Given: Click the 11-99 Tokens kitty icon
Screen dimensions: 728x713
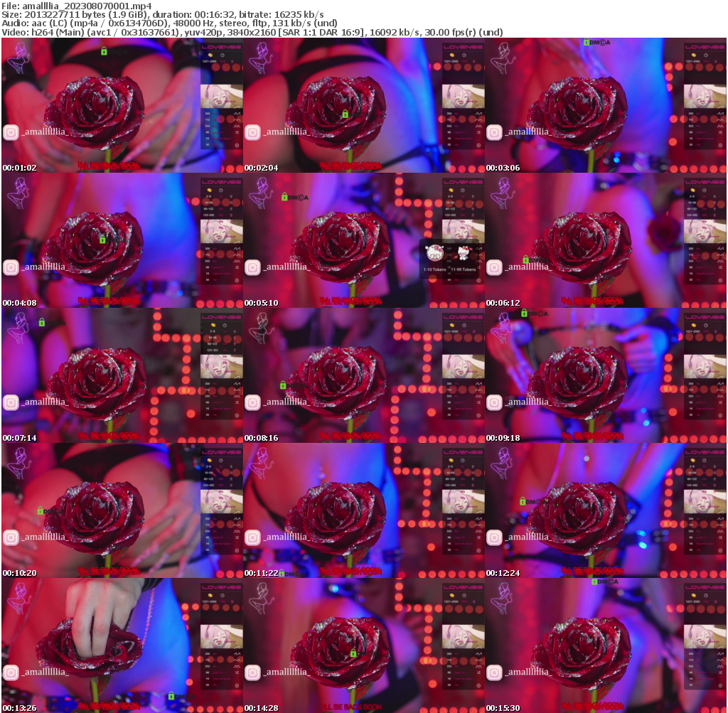Looking at the screenshot, I should click(x=464, y=254).
